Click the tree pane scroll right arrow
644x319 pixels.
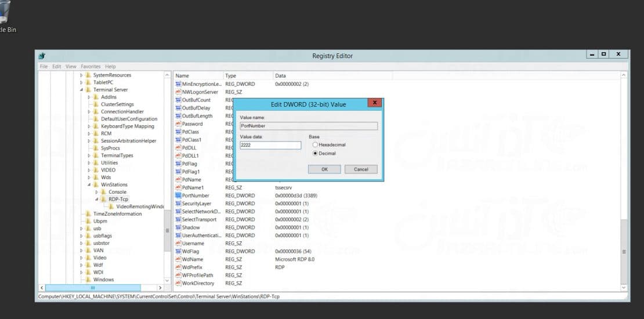[x=160, y=288]
